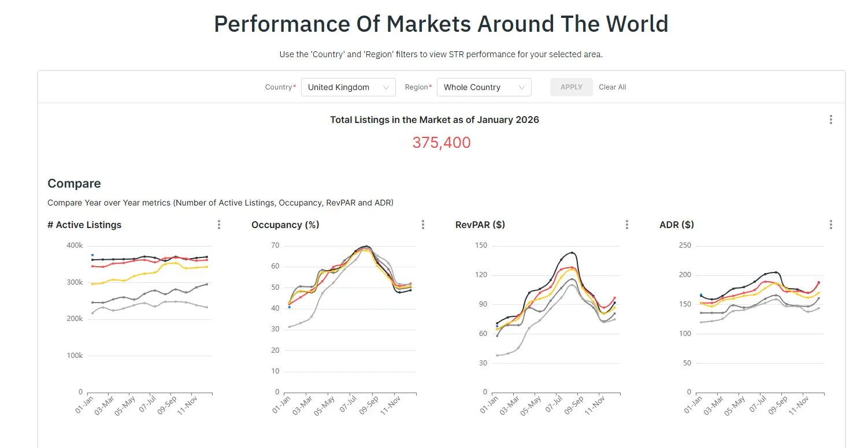The height and width of the screenshot is (448, 868).
Task: Open the ADR chart options menu
Action: (830, 225)
